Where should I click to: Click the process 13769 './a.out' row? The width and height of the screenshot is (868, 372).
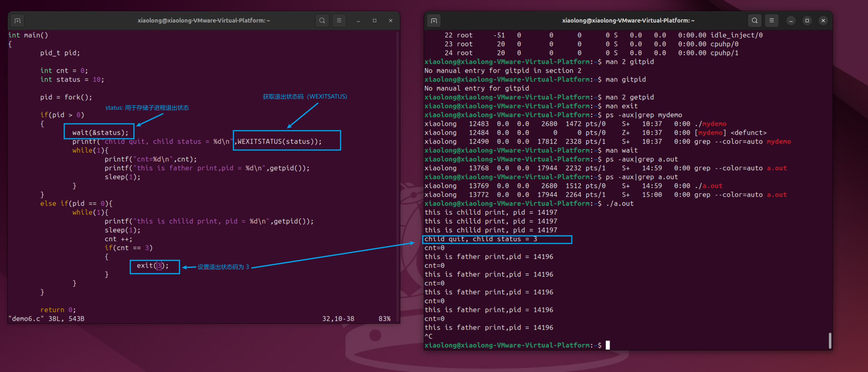pyautogui.click(x=573, y=186)
